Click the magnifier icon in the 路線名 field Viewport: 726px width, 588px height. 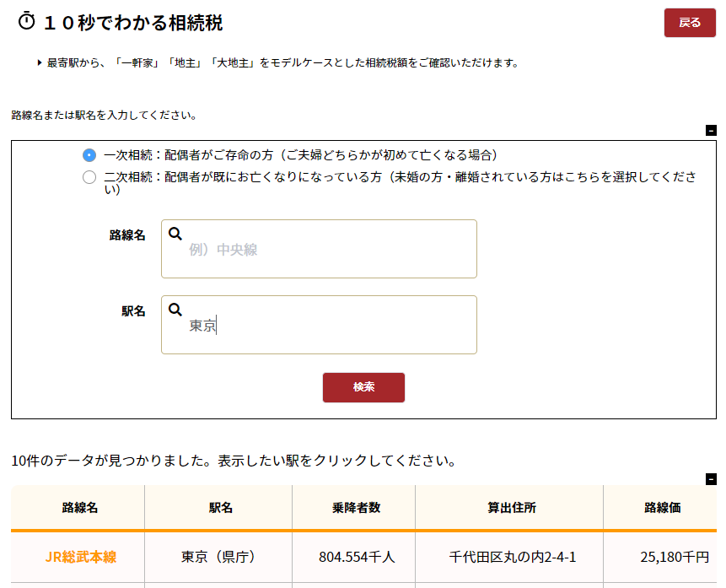tap(175, 234)
